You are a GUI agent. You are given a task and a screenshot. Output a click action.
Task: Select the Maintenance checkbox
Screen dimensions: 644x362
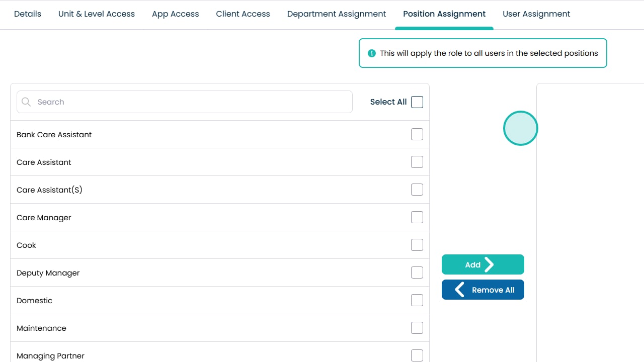[417, 328]
